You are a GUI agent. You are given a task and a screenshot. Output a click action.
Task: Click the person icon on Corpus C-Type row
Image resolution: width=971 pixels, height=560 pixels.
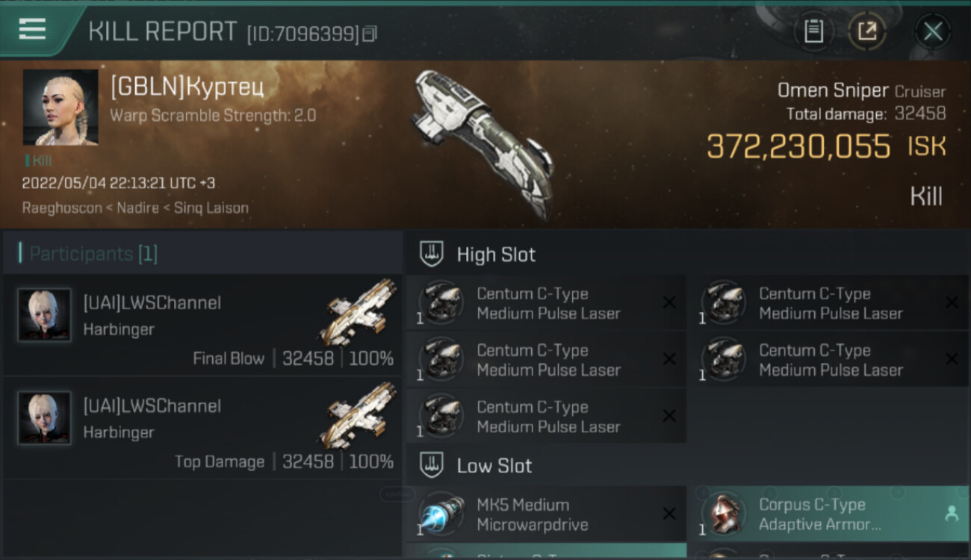951,514
